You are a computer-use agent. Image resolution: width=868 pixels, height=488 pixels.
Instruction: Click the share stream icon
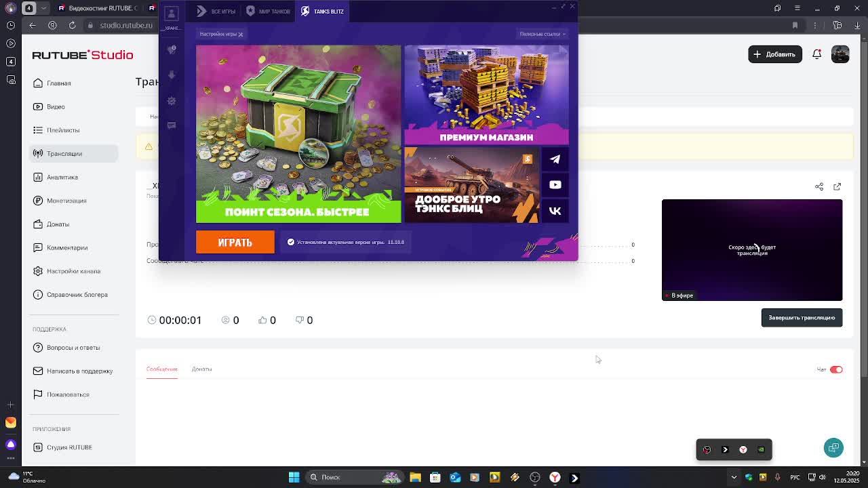click(x=819, y=186)
